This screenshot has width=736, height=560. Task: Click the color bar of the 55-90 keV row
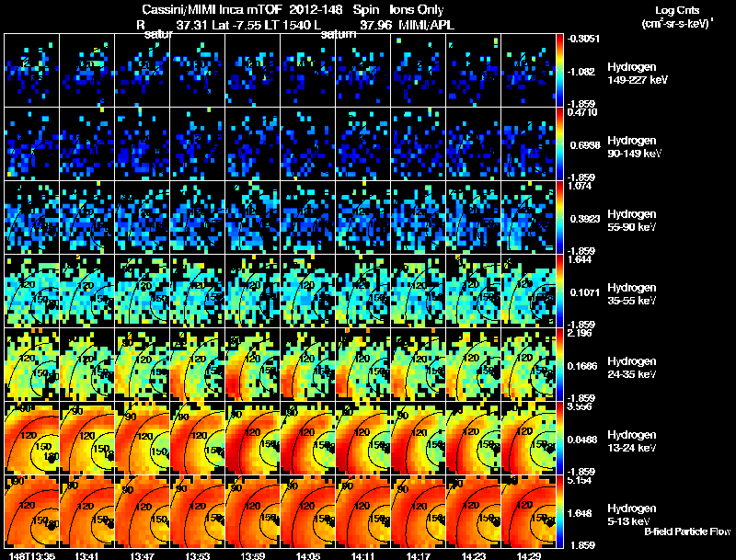coord(559,218)
